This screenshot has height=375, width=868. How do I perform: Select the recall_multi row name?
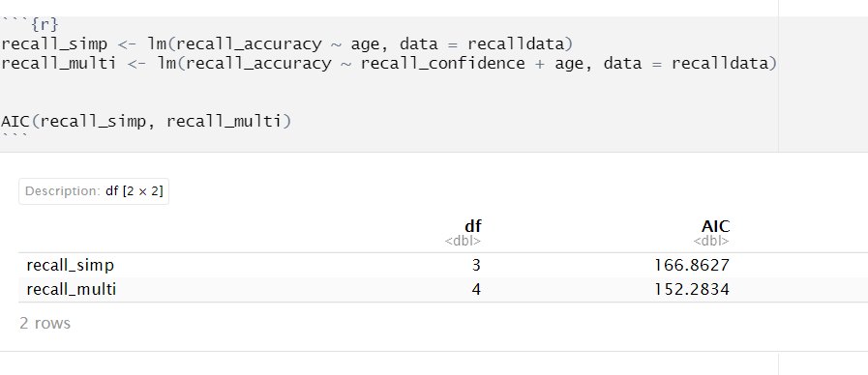coord(72,289)
